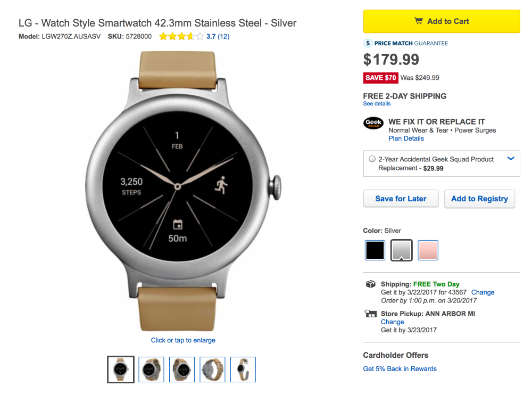532x394 pixels.
Task: Expand the Geek Squad plan options chevron
Action: click(x=511, y=159)
